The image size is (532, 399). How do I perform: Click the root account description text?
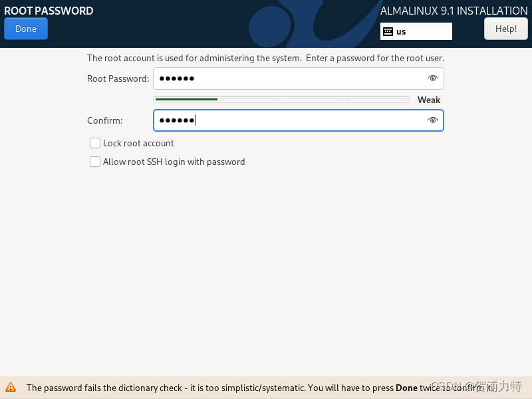[x=265, y=58]
